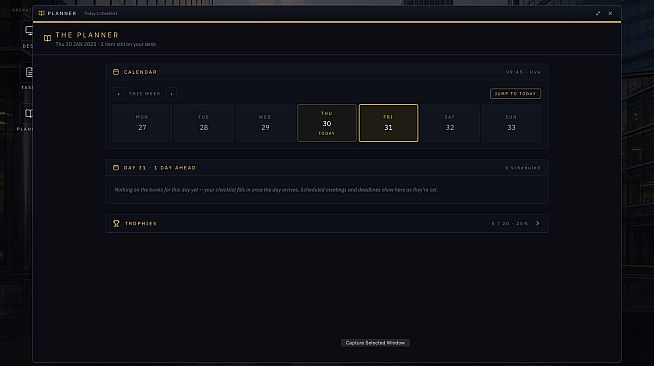Click the "The Planner" heading text

87,35
